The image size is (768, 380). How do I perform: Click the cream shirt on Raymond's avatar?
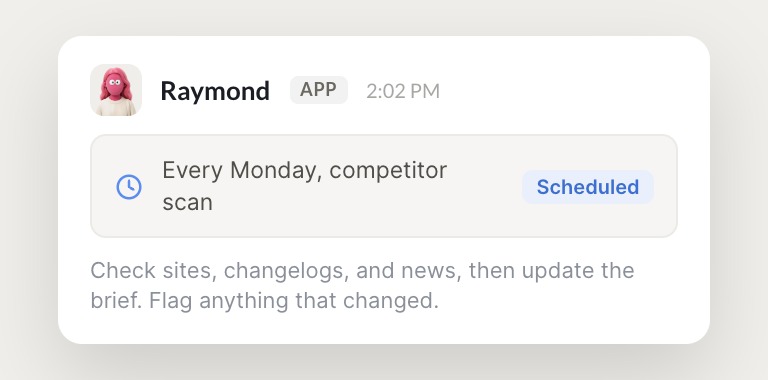(x=116, y=108)
